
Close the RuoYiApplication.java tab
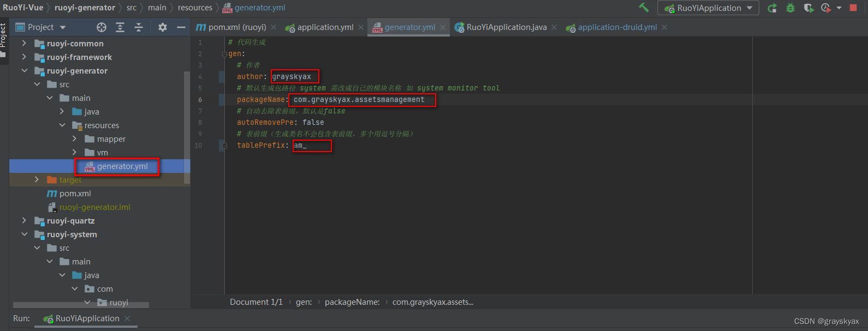(x=554, y=27)
